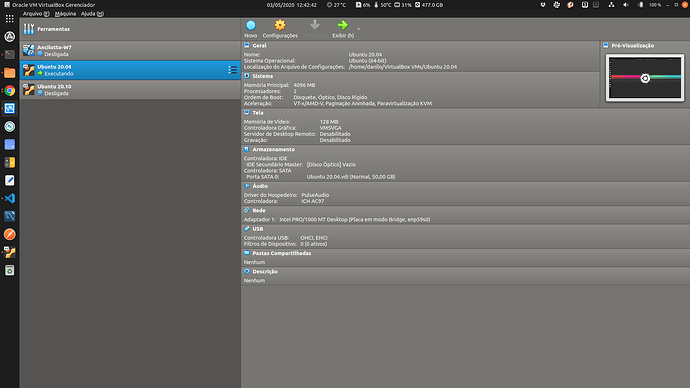
Task: Open the Ajuda menu
Action: click(x=92, y=14)
